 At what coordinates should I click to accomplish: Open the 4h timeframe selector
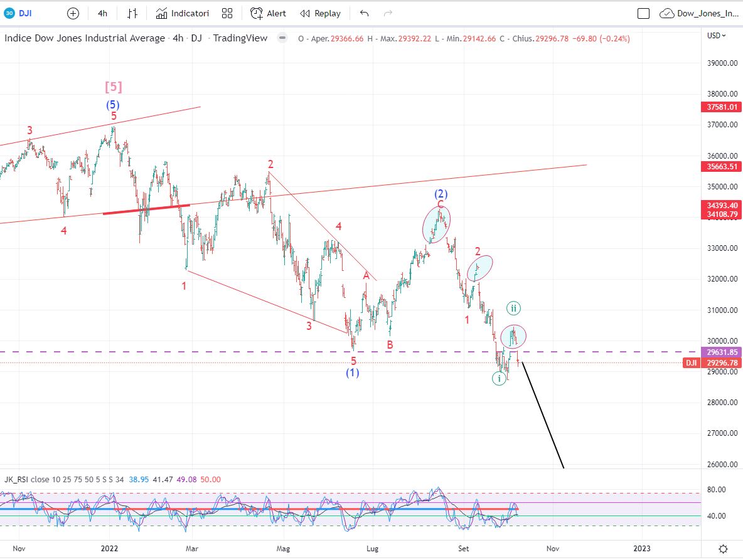pyautogui.click(x=102, y=13)
